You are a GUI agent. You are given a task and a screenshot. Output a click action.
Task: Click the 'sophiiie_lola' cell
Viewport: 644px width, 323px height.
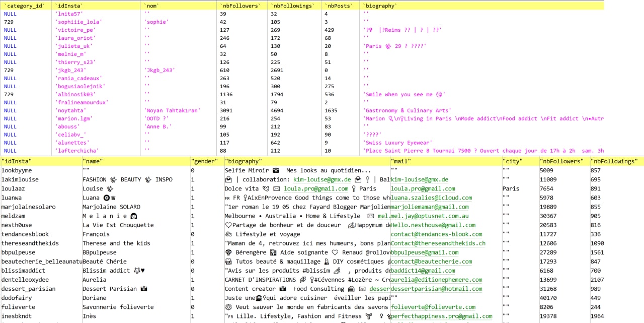tap(78, 22)
